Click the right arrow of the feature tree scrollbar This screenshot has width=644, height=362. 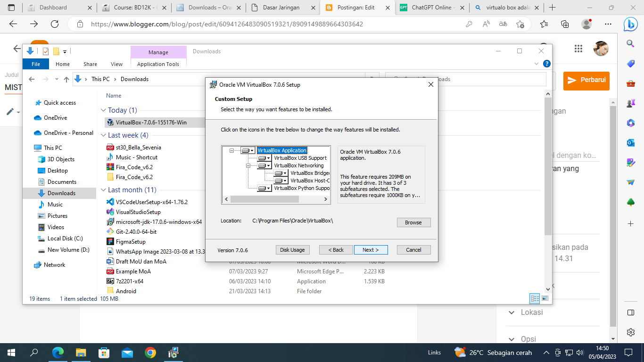(326, 199)
